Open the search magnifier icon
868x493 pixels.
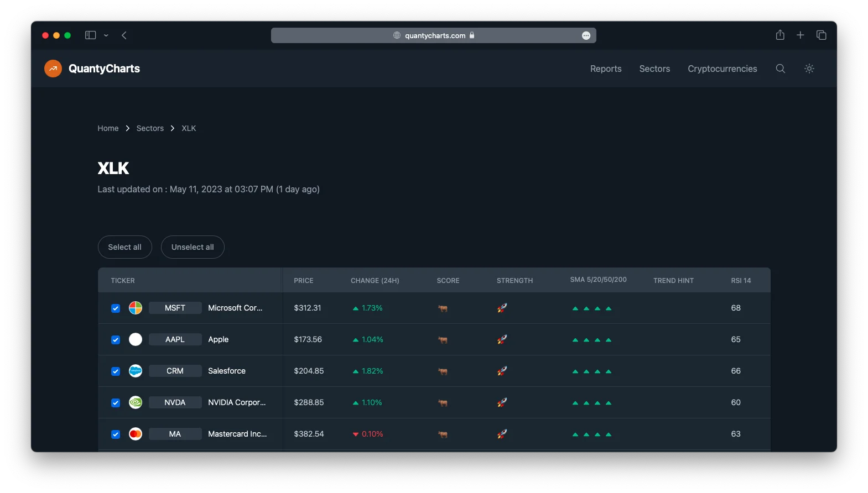click(x=781, y=69)
